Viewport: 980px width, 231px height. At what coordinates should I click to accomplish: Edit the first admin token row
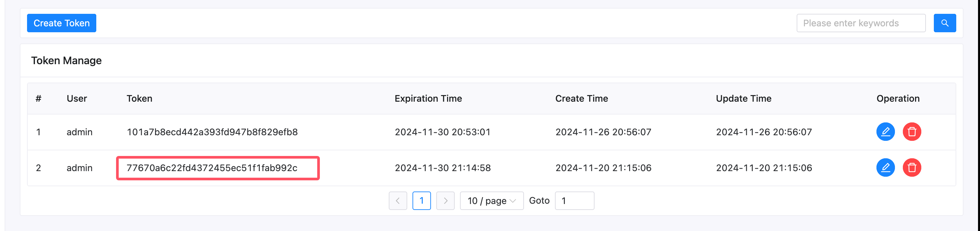(x=885, y=132)
